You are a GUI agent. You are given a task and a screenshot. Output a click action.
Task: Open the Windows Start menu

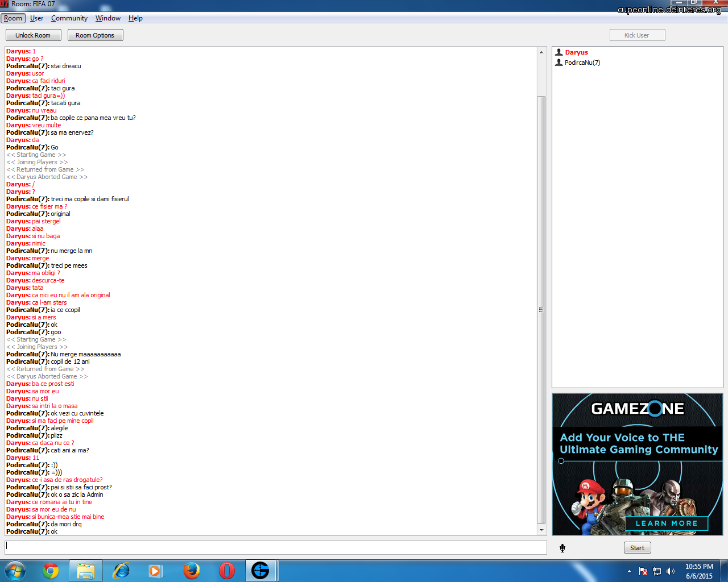pyautogui.click(x=15, y=570)
